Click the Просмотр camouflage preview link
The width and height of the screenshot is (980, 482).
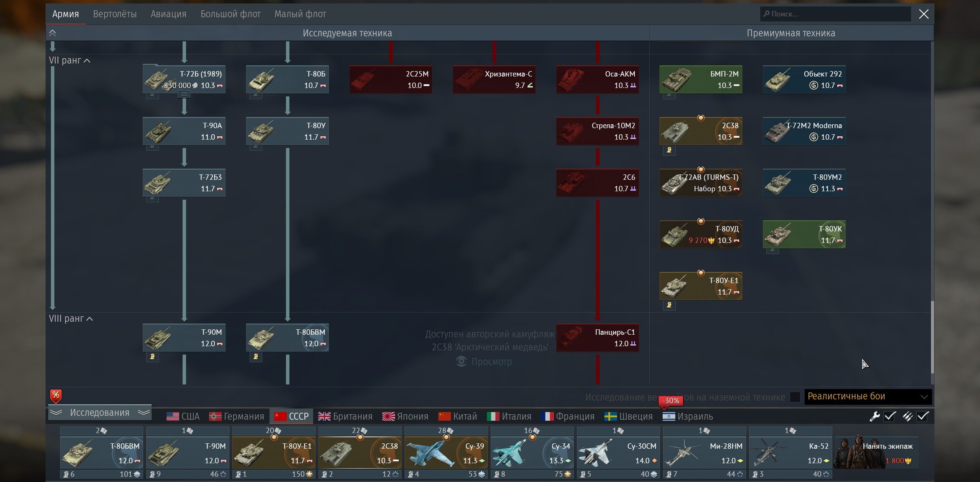(x=484, y=361)
